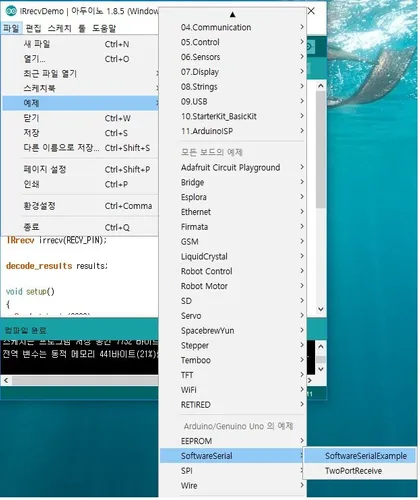Open the 툴 menu
The image size is (420, 500).
(x=82, y=28)
